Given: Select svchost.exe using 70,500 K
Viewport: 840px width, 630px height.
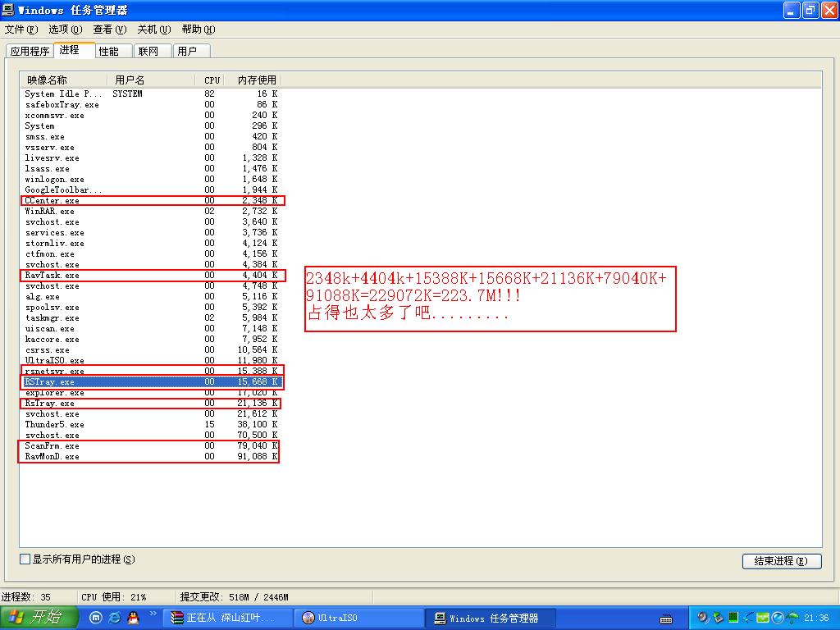Looking at the screenshot, I should tap(151, 435).
